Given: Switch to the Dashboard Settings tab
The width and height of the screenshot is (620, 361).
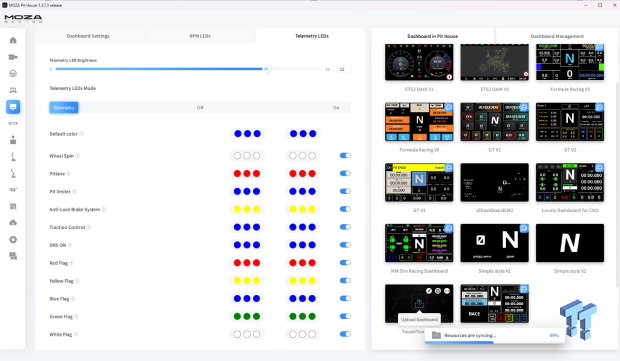Looking at the screenshot, I should pyautogui.click(x=88, y=36).
